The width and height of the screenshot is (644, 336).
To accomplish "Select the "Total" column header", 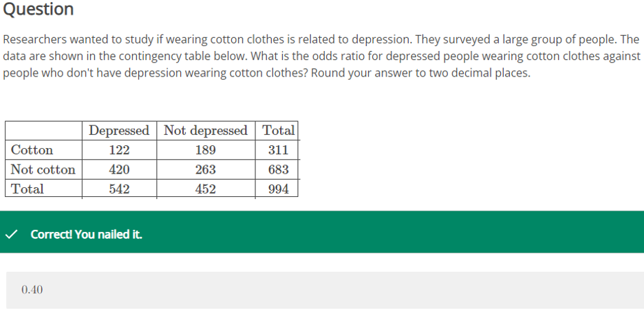I will pyautogui.click(x=278, y=130).
